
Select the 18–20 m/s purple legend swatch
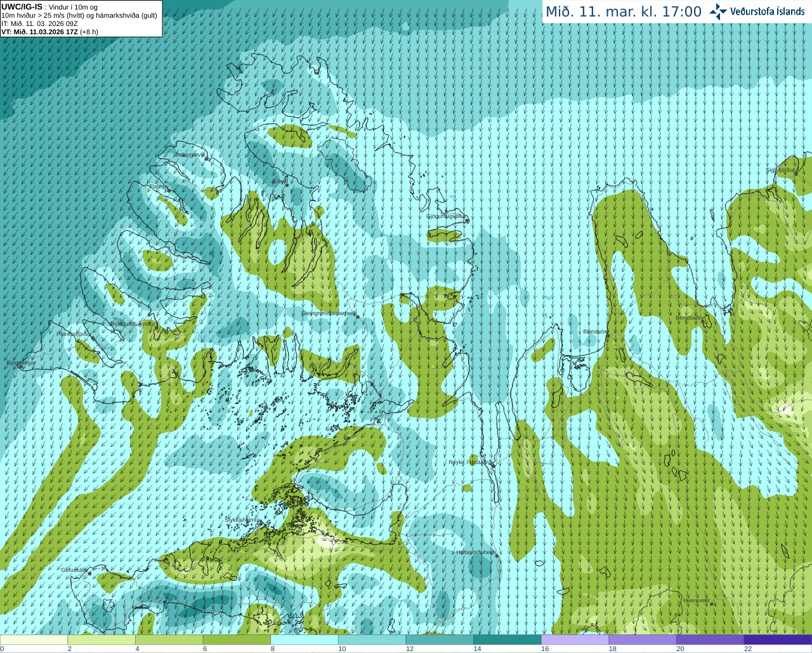point(643,640)
